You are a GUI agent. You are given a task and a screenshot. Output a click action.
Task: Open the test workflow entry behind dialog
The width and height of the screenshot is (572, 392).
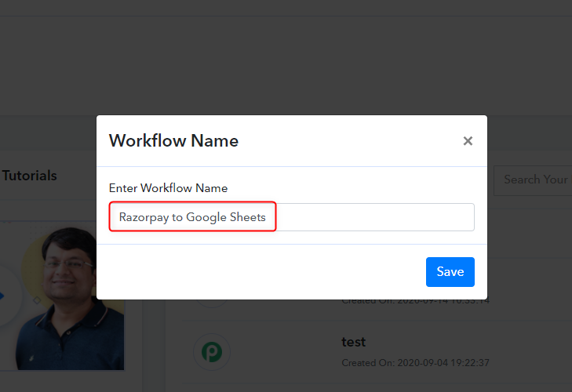tap(354, 342)
